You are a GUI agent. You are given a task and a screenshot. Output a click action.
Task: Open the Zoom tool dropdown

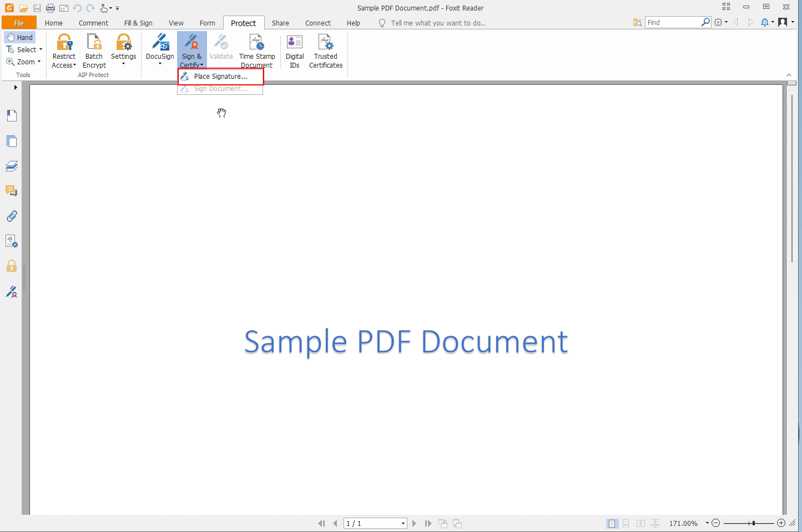pos(38,62)
